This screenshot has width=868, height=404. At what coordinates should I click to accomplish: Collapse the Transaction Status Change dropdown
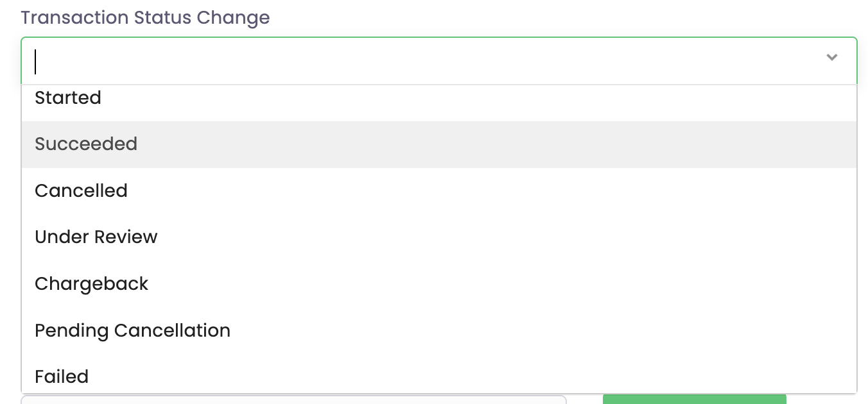(x=831, y=58)
